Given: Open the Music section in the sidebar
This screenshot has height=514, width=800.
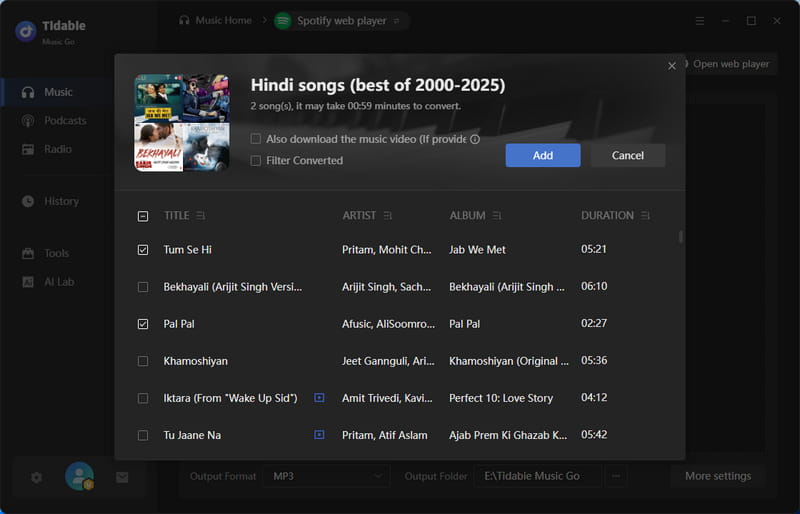Looking at the screenshot, I should pos(56,92).
